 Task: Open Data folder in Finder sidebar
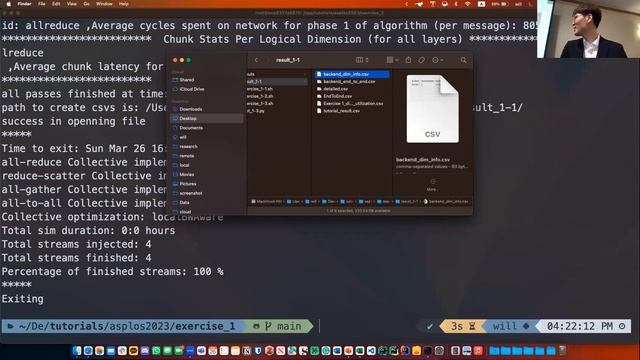184,202
